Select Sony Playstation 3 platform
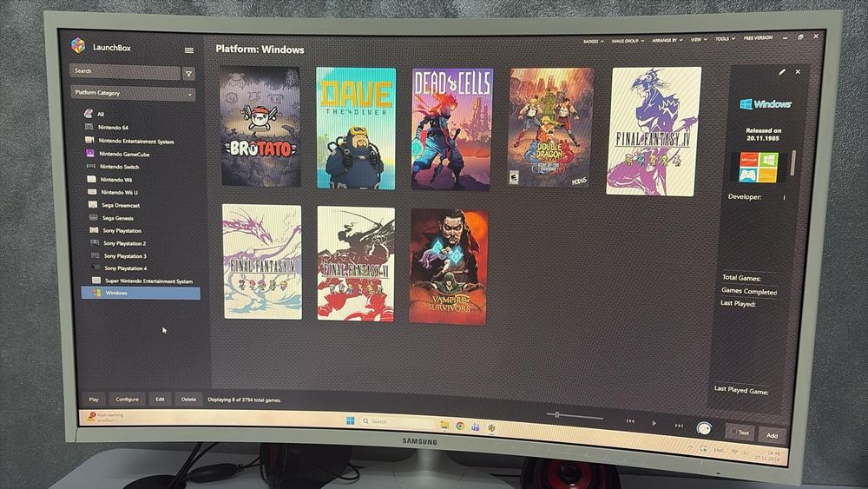Image resolution: width=868 pixels, height=489 pixels. click(x=125, y=256)
